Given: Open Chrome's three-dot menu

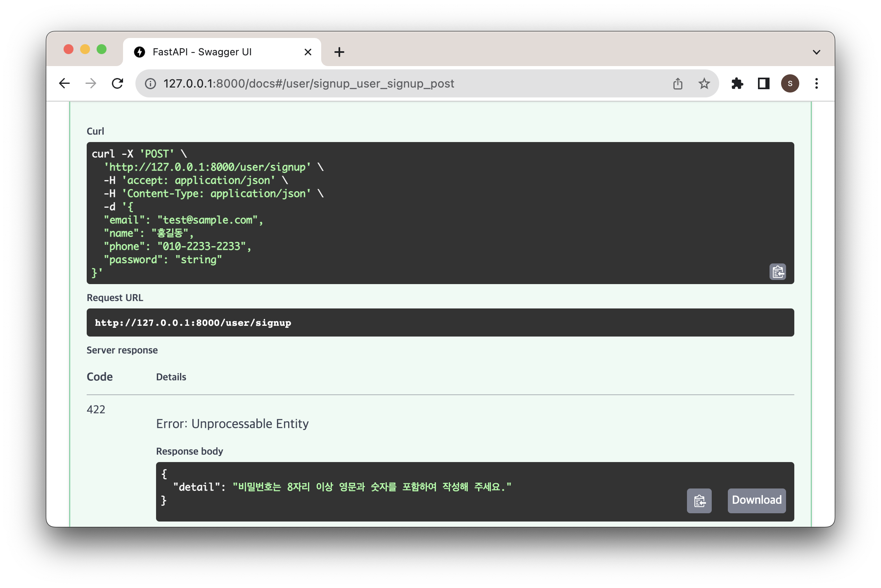Looking at the screenshot, I should point(816,84).
